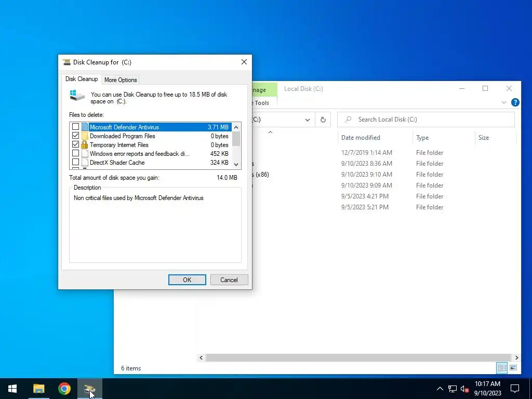Click the search magnifier icon in Explorer
The width and height of the screenshot is (532, 399).
(x=348, y=119)
